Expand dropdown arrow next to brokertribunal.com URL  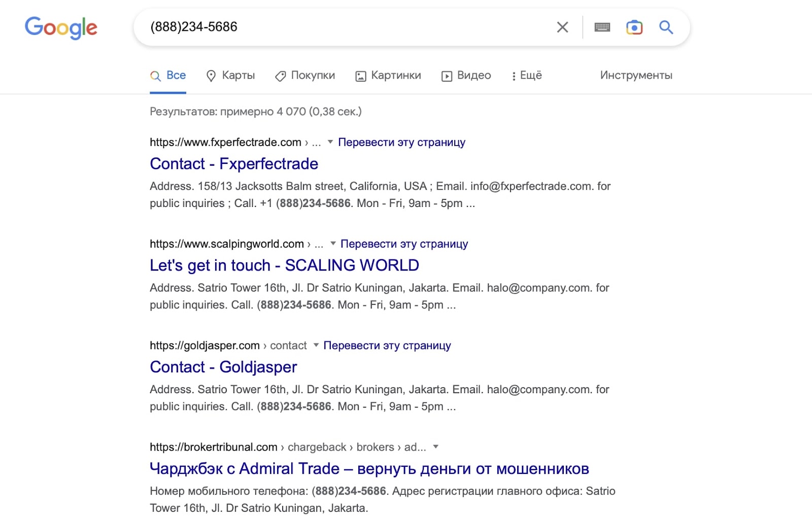435,446
